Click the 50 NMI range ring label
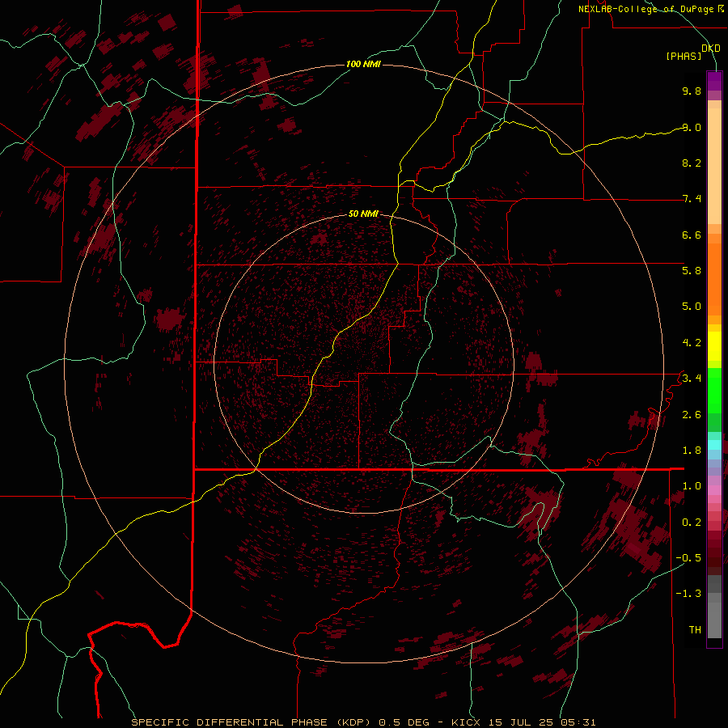 coord(363,214)
